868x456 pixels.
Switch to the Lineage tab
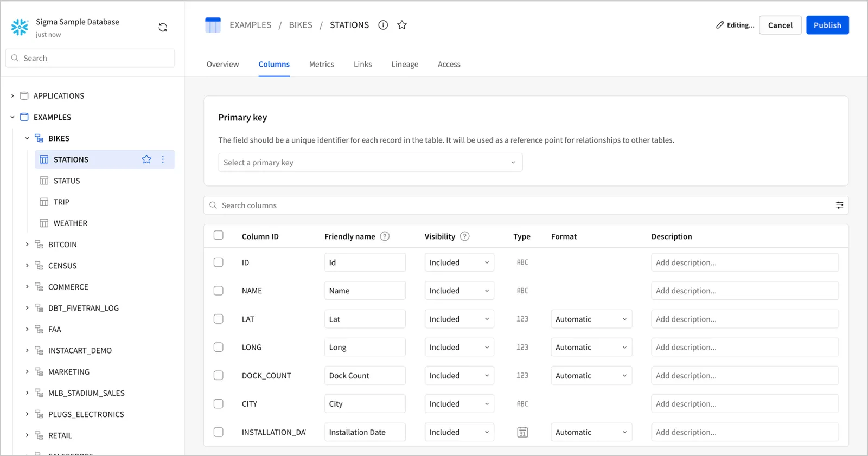click(405, 64)
